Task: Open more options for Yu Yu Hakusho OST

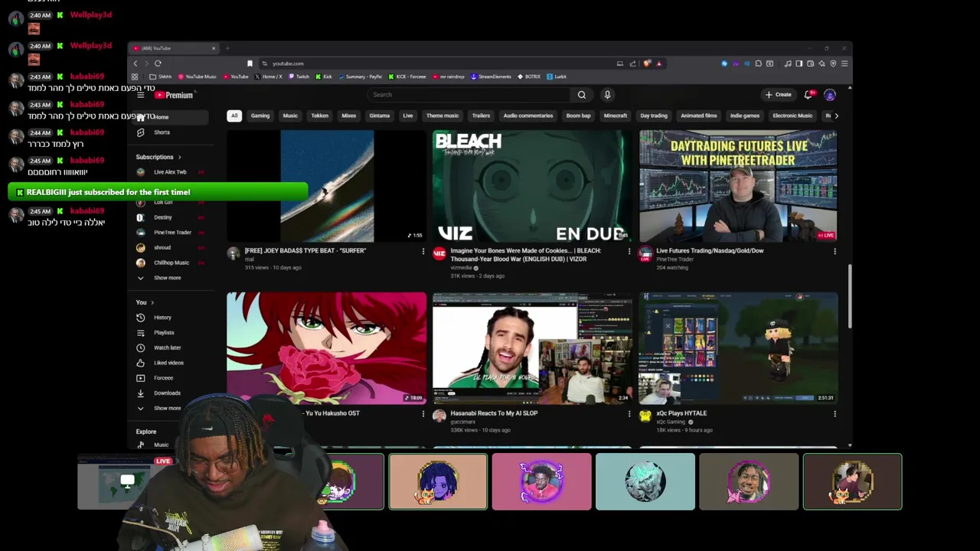Action: point(423,414)
